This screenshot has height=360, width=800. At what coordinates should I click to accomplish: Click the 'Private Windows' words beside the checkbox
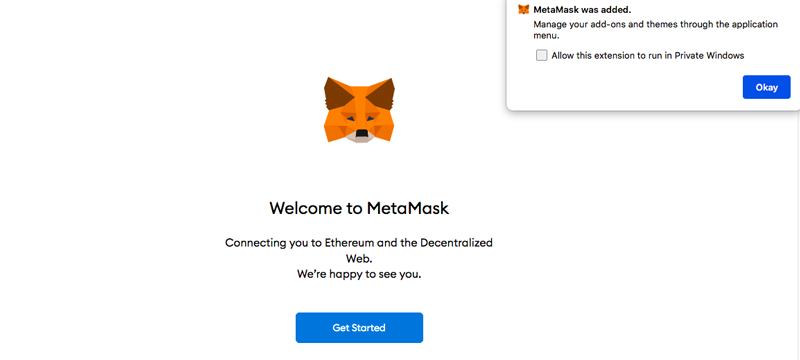point(709,56)
